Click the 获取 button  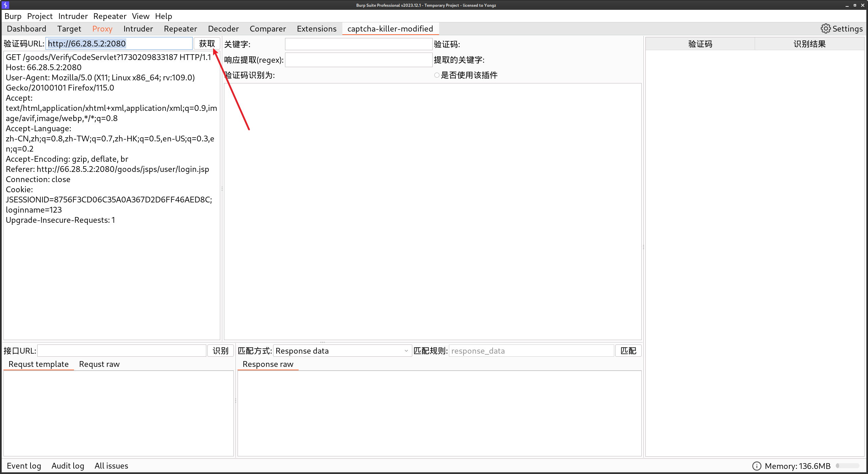click(x=207, y=44)
